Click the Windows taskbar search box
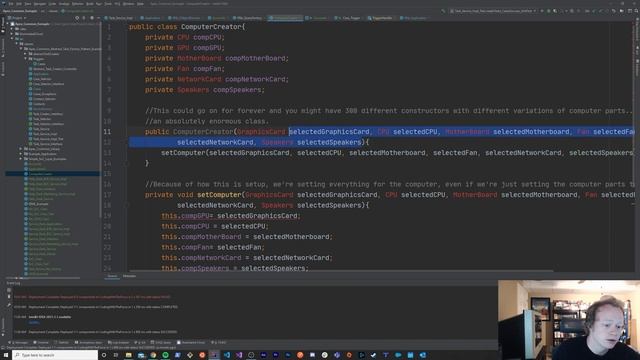640x360 pixels. pyautogui.click(x=55, y=355)
